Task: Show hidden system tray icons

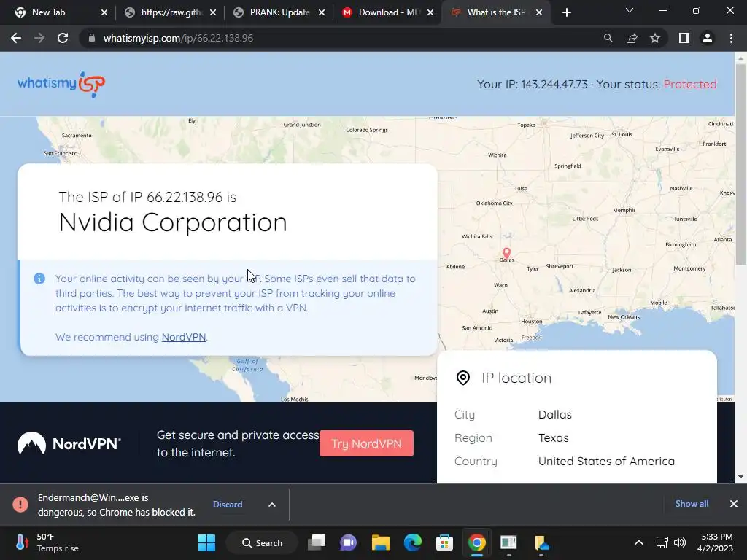Action: click(639, 542)
